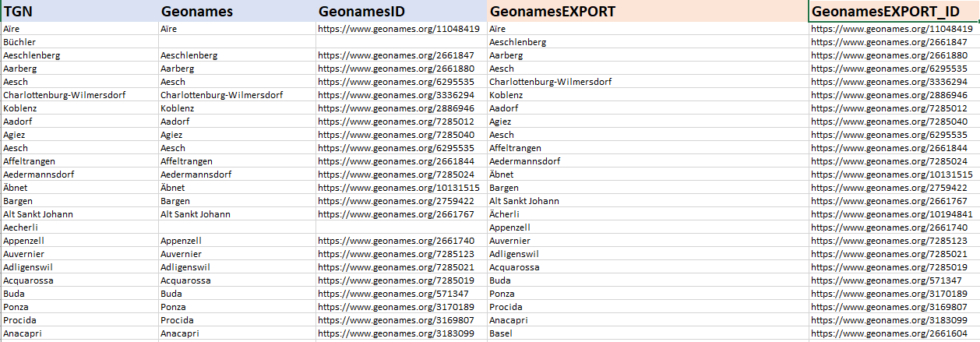The image size is (980, 342).
Task: Click the GeonamesEXPORT header cell
Action: [x=647, y=12]
